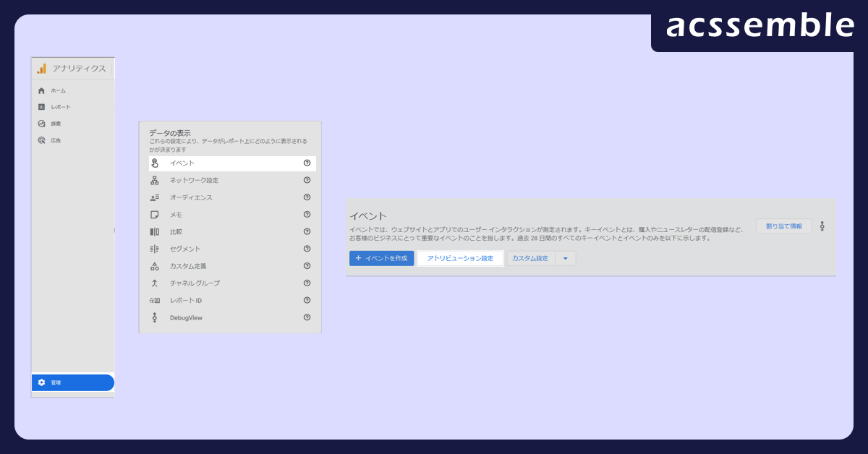Click the 広告 advertising icon

coord(42,140)
